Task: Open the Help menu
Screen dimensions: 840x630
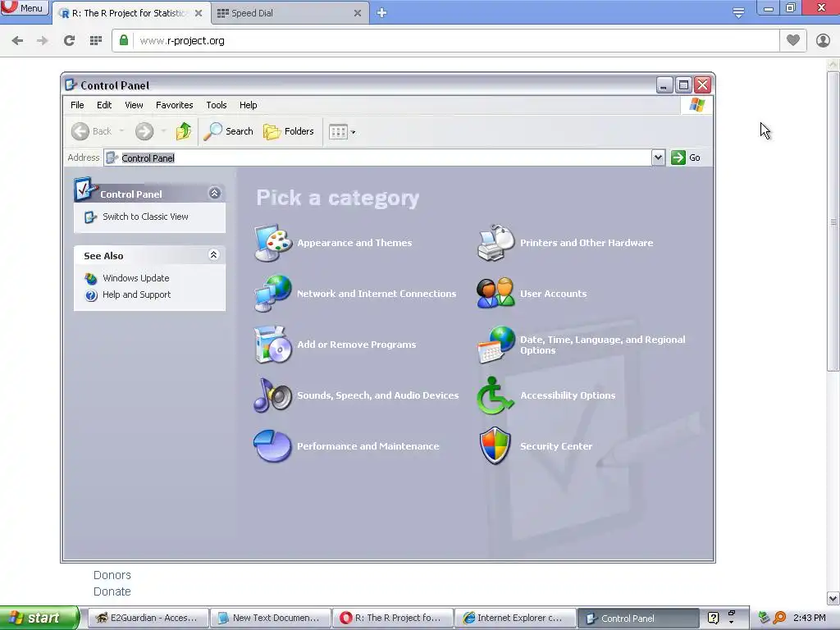Action: click(248, 105)
